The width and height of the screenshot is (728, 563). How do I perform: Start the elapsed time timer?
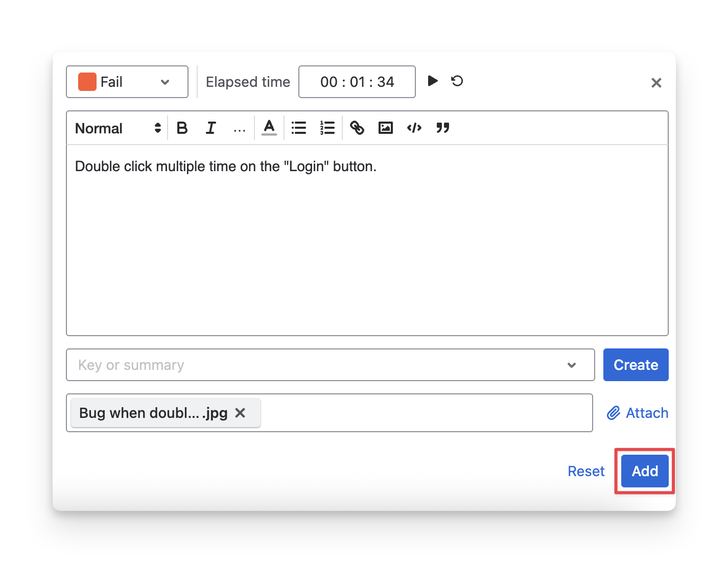[433, 81]
